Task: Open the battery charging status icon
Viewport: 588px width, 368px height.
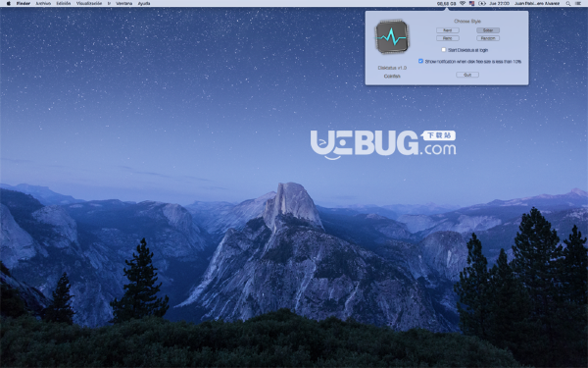Action: pyautogui.click(x=482, y=3)
